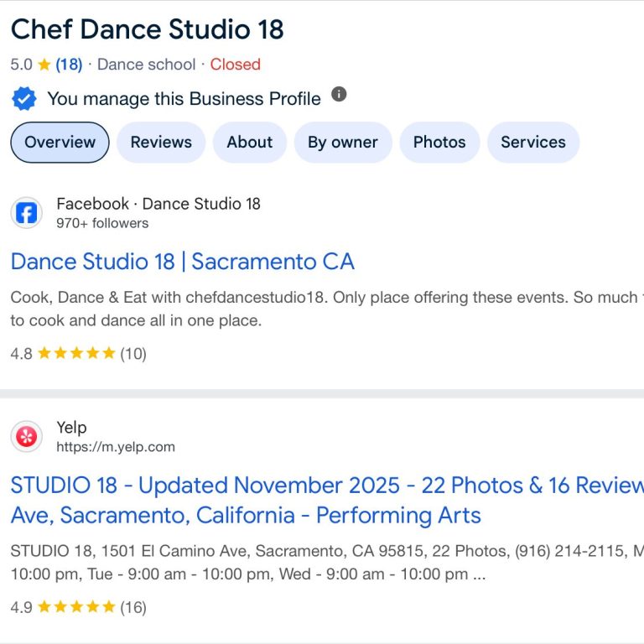Screen dimensions: 644x644
Task: Open the (18) reviews count link
Action: pyautogui.click(x=70, y=65)
